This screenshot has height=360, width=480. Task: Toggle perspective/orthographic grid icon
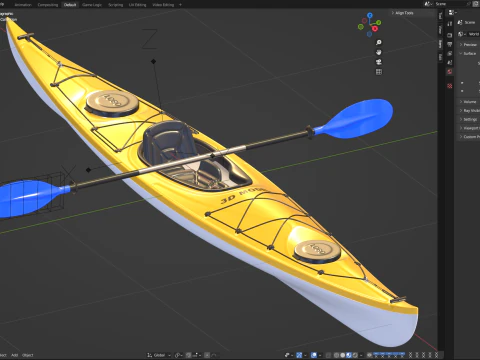pyautogui.click(x=379, y=72)
